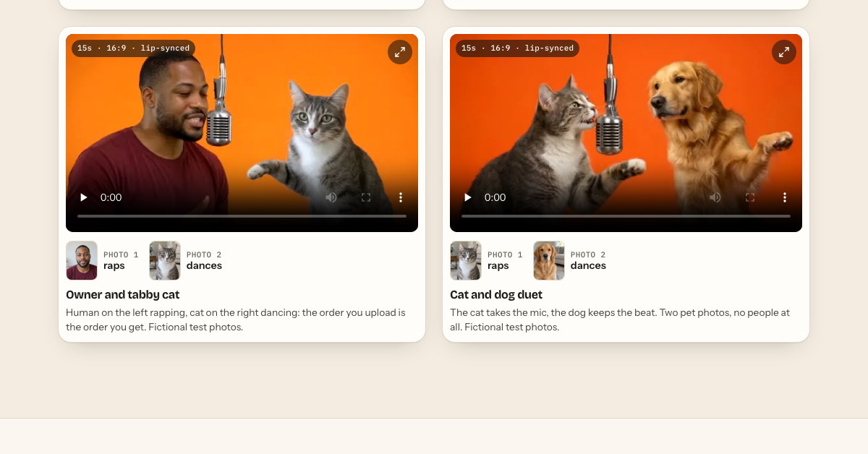Click the lip-synced badge on left video
The height and width of the screenshot is (454, 868).
point(133,48)
